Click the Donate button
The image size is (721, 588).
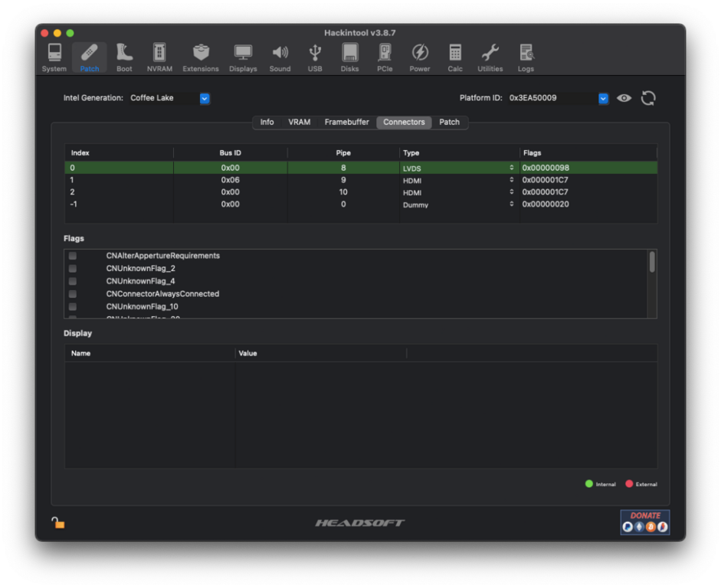(644, 522)
